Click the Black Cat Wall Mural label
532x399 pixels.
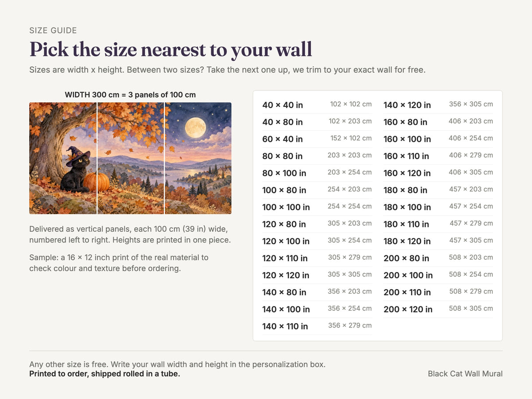(465, 374)
